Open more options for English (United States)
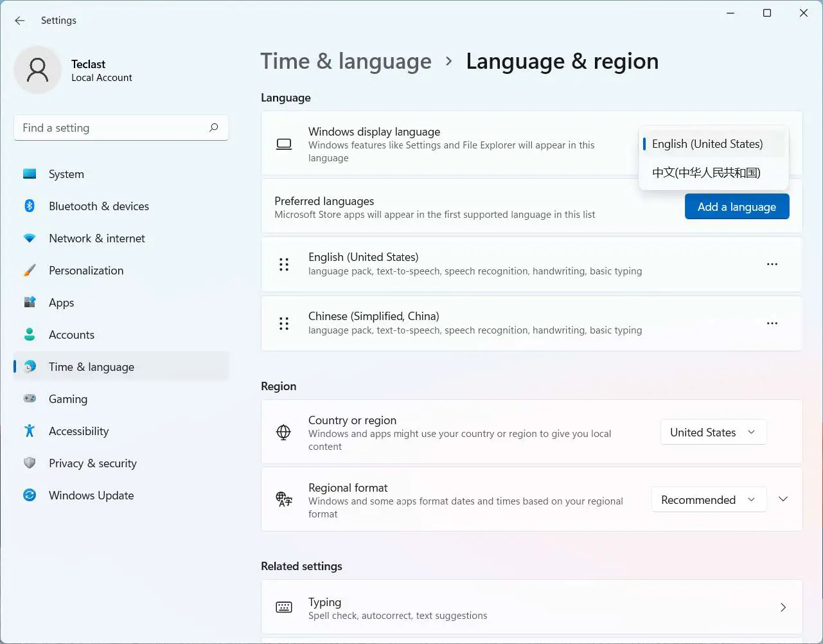 click(x=772, y=264)
